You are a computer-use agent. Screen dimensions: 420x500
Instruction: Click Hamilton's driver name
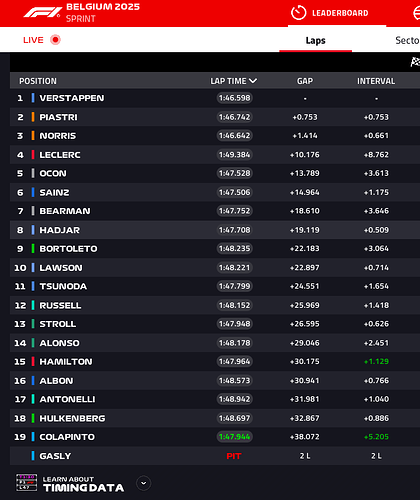(66, 362)
